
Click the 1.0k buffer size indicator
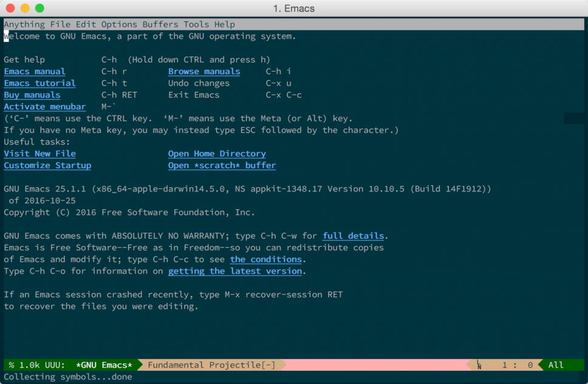(30, 365)
